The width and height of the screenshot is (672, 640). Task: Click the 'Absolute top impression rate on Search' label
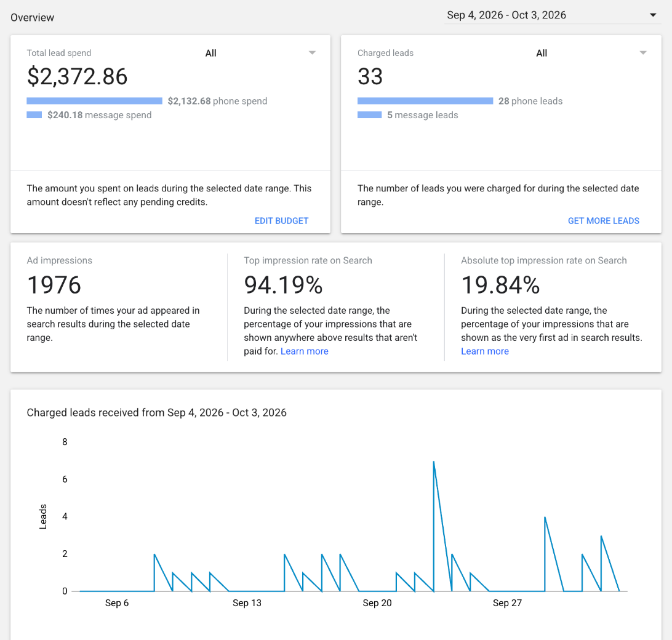[x=544, y=260]
